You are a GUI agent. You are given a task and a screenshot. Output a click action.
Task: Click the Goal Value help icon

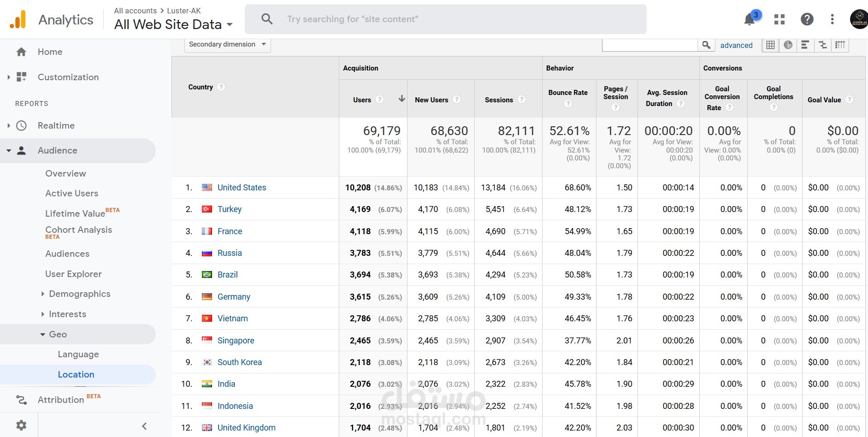pyautogui.click(x=849, y=100)
